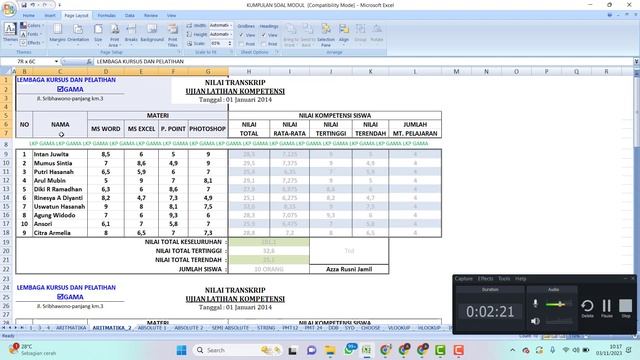Image resolution: width=640 pixels, height=360 pixels.
Task: Open the ABSOLUTE 1 sheet tab
Action: (152, 328)
